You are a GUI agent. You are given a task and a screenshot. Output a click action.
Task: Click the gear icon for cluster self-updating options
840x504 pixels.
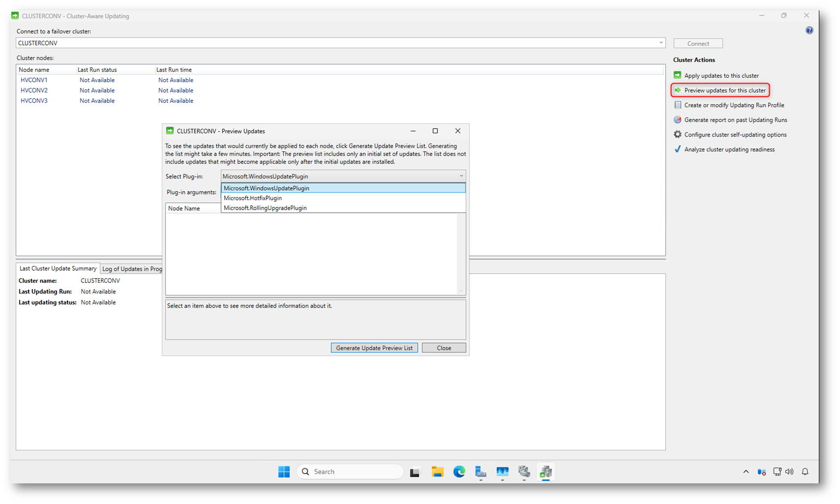(x=677, y=135)
